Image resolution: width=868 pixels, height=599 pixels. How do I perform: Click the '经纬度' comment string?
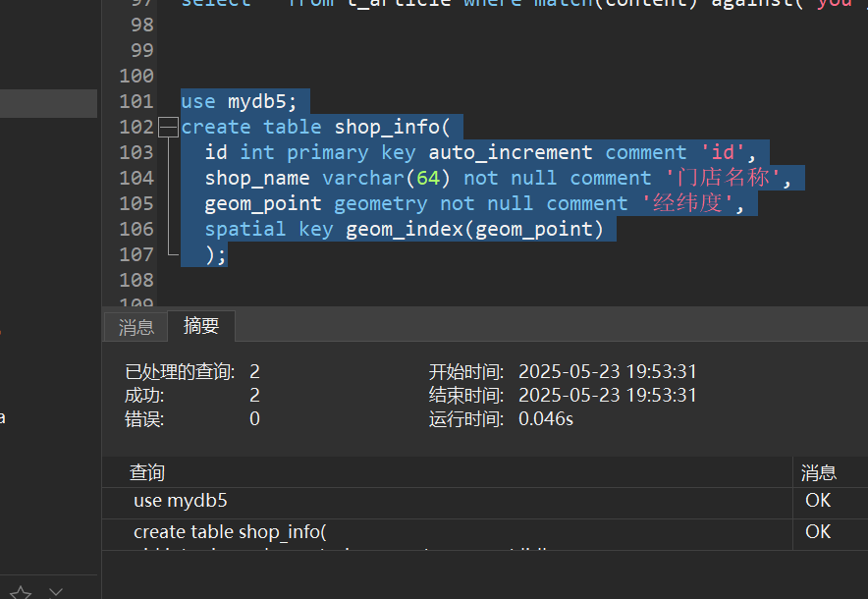tap(687, 203)
